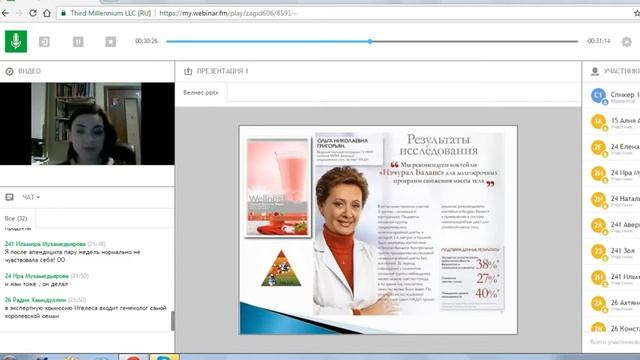Click the remaining time -00:31:14
This screenshot has width=640, height=360.
click(x=598, y=41)
